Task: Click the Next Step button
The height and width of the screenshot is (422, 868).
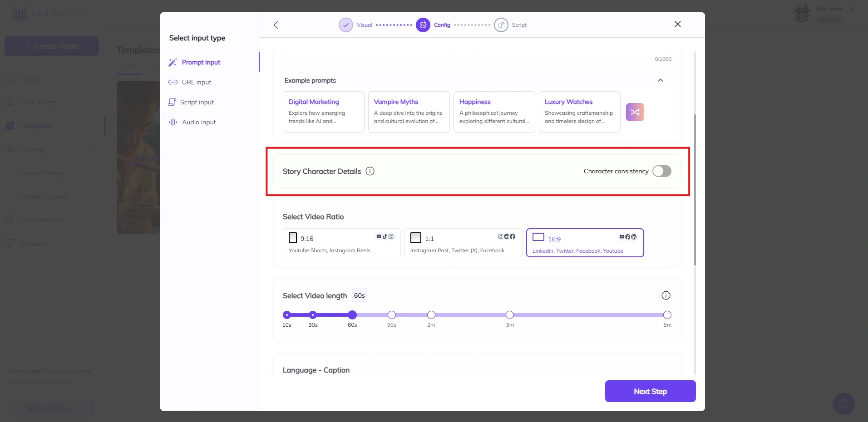Action: [651, 391]
